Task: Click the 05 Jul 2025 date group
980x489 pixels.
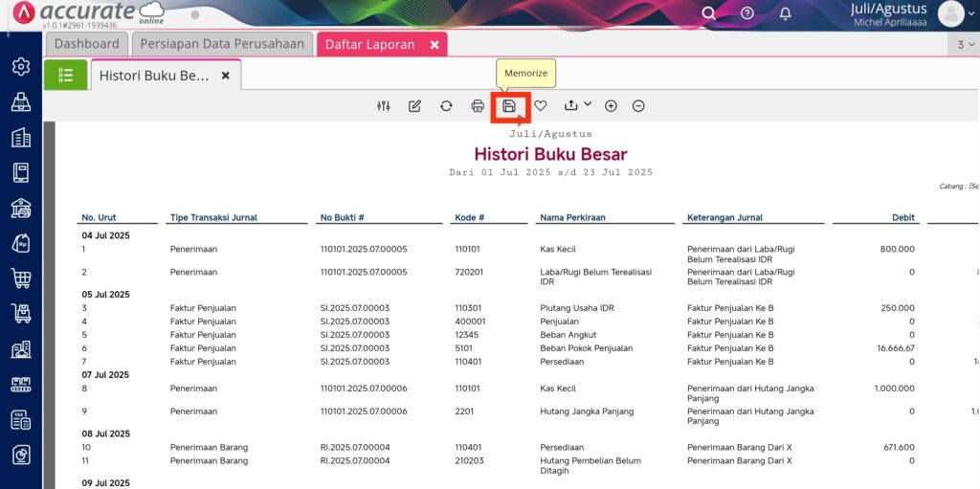Action: click(105, 295)
